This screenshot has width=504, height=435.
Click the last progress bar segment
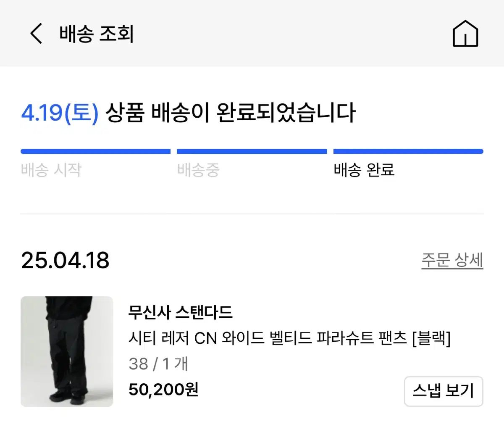click(x=408, y=151)
